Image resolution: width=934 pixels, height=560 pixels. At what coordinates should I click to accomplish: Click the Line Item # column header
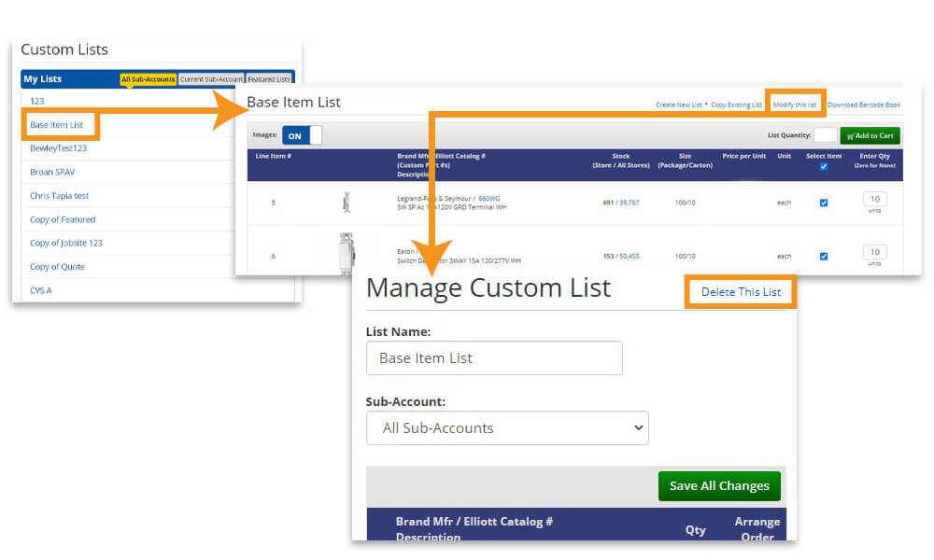click(274, 156)
